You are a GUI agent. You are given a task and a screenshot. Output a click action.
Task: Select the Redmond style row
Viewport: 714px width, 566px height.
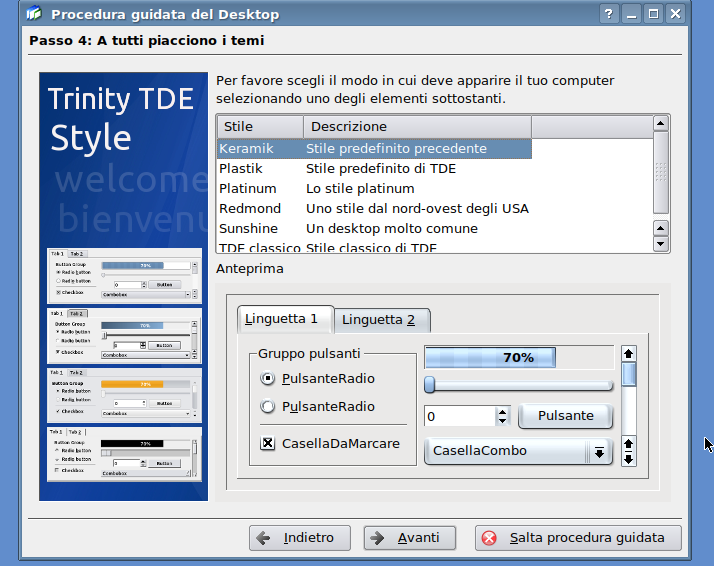click(374, 209)
